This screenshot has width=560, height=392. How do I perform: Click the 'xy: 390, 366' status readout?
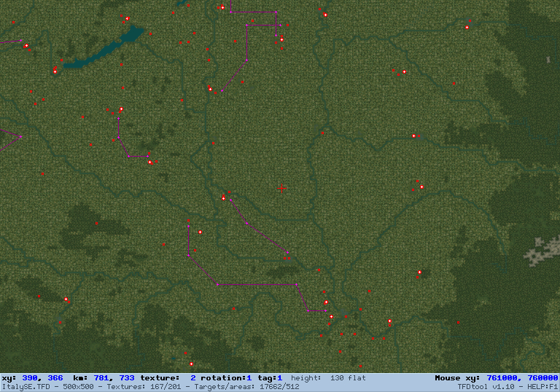click(33, 377)
